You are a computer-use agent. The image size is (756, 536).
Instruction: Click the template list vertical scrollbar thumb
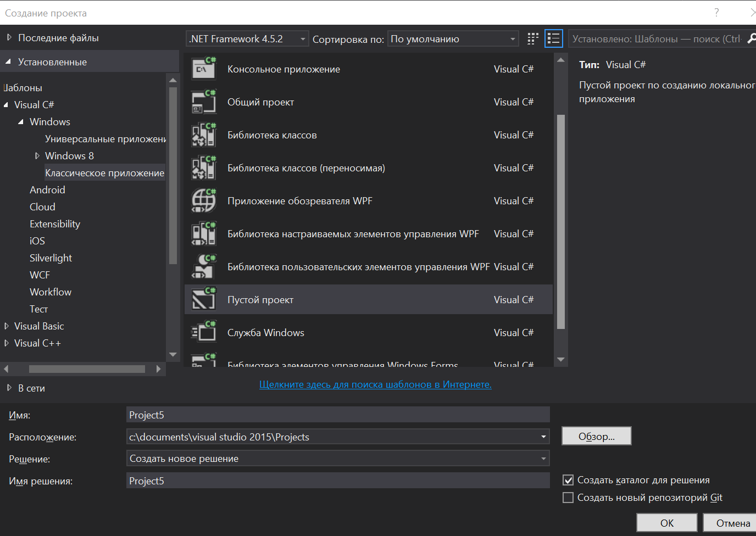[x=561, y=221]
